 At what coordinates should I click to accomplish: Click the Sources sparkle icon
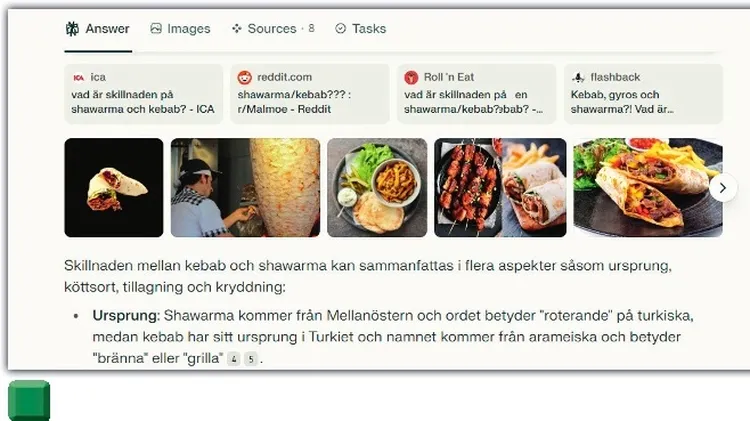click(x=236, y=29)
